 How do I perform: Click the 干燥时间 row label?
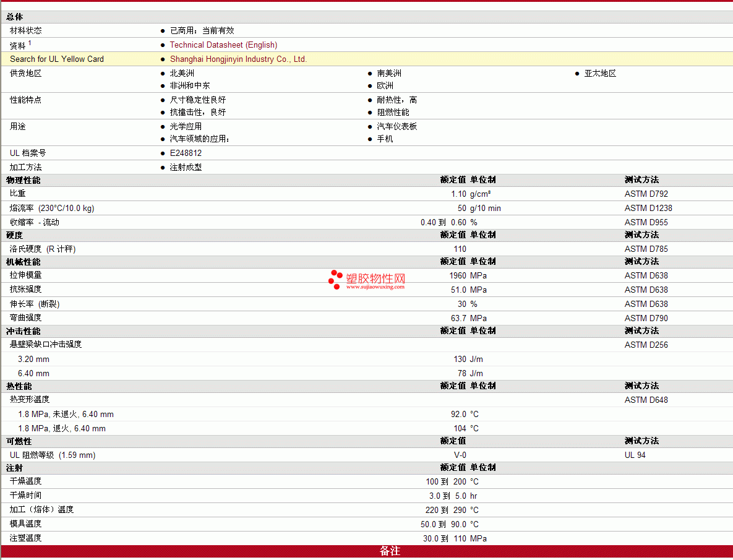(x=26, y=496)
